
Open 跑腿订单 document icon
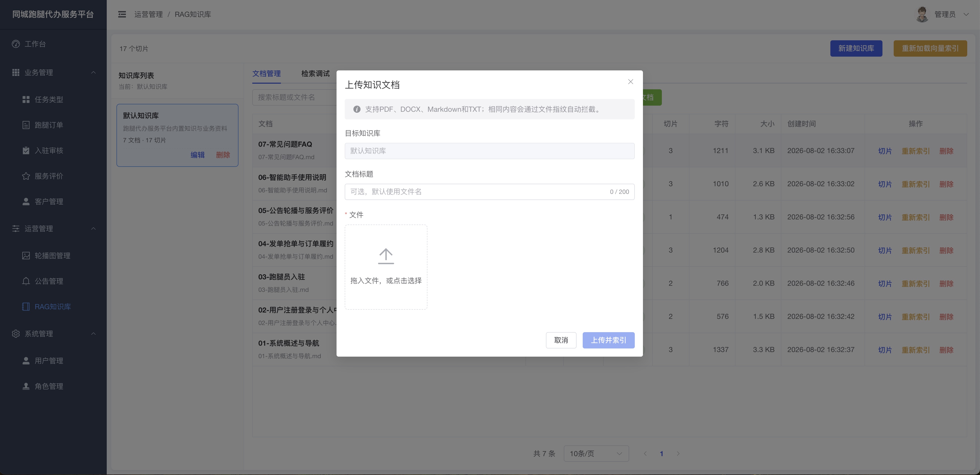pyautogui.click(x=26, y=125)
